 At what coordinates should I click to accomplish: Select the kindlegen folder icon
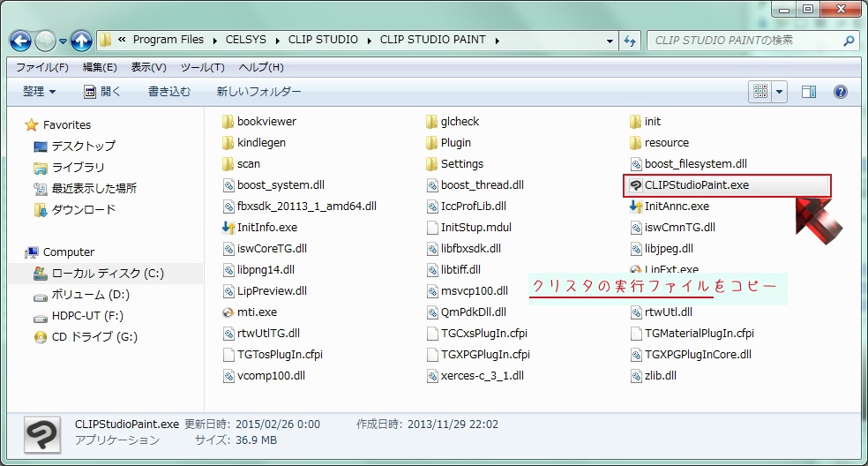click(228, 142)
